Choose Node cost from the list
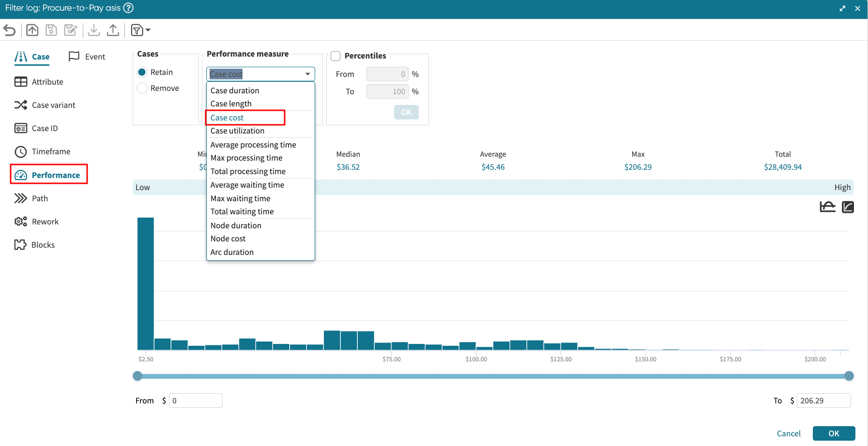The image size is (868, 446). [x=228, y=238]
